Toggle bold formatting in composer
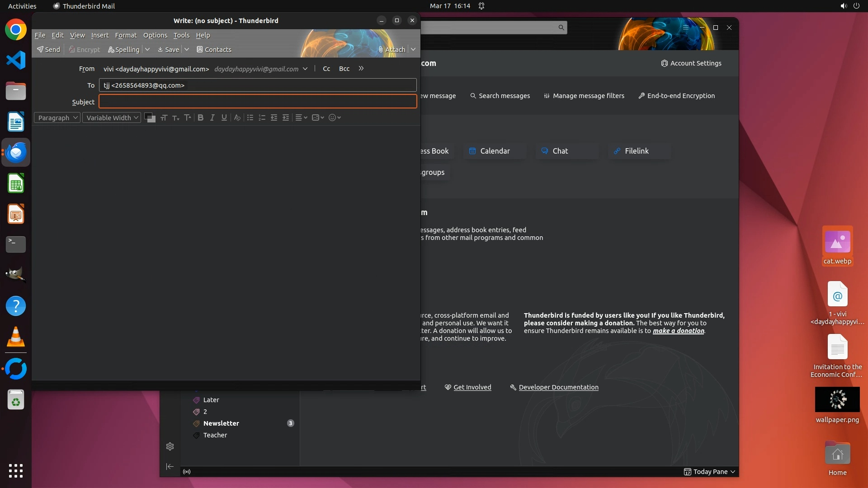This screenshot has width=868, height=488. pos(200,117)
